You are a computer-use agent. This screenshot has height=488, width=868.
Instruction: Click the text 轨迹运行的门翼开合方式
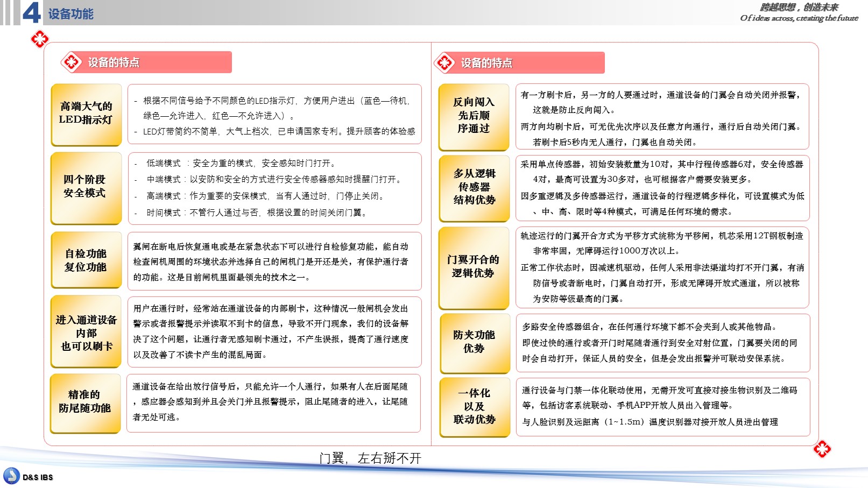click(x=662, y=243)
